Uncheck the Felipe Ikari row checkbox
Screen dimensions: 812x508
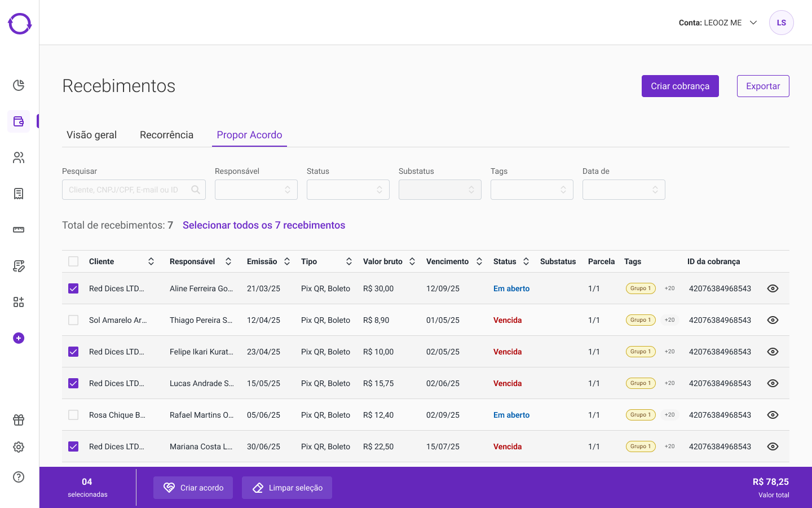pos(73,352)
